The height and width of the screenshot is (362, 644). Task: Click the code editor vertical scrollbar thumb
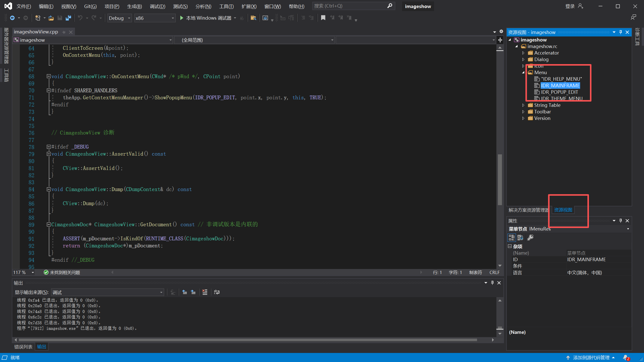click(x=500, y=179)
